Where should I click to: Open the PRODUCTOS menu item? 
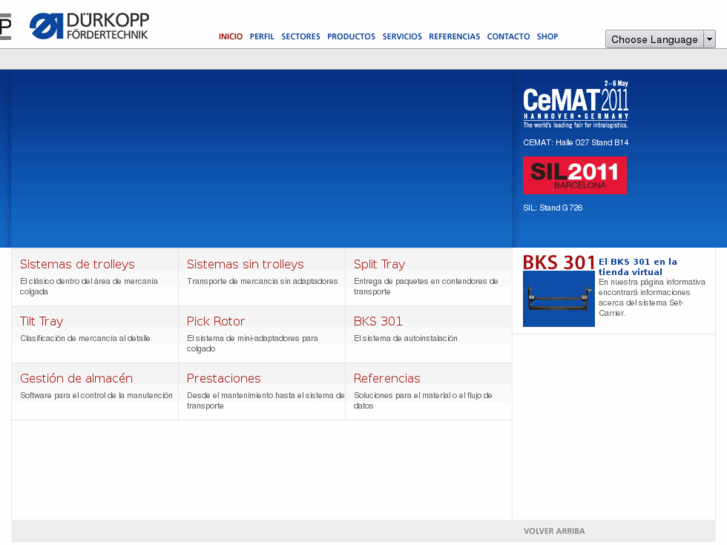click(351, 37)
